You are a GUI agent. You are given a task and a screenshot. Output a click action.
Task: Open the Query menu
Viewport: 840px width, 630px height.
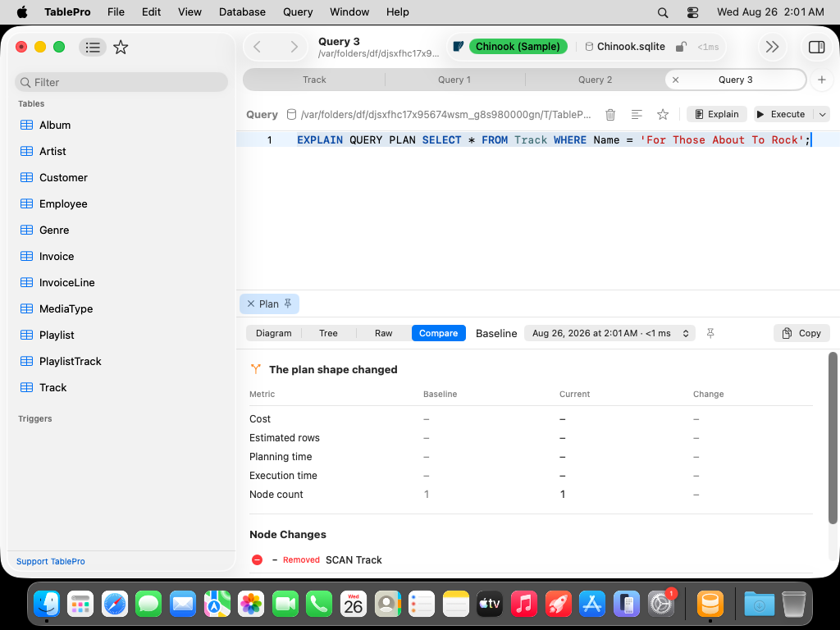pyautogui.click(x=298, y=11)
